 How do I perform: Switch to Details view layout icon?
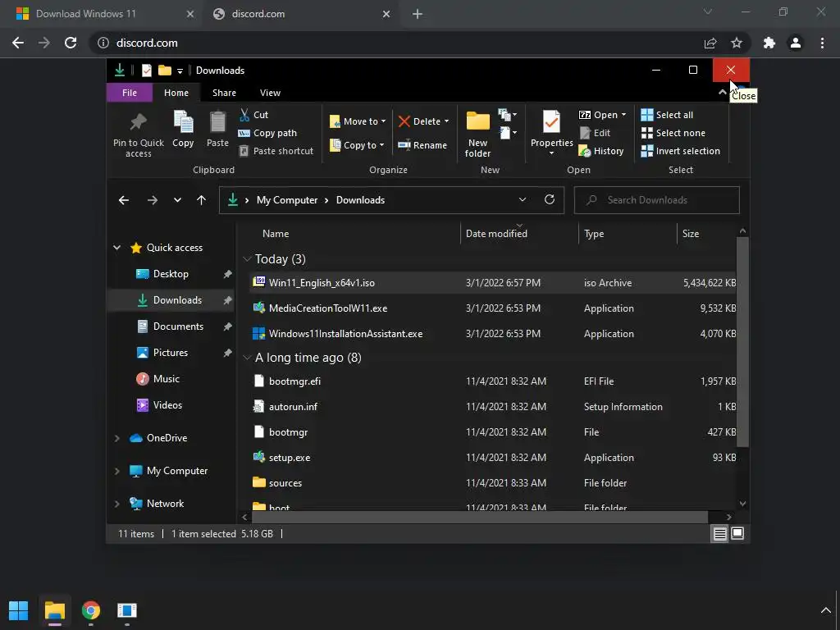point(720,533)
